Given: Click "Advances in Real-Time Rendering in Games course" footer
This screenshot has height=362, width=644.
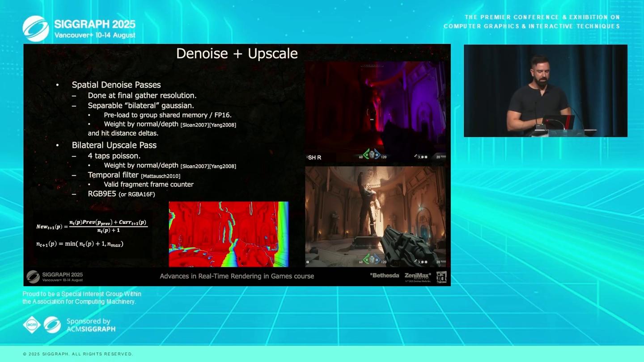Looking at the screenshot, I should point(237,276).
